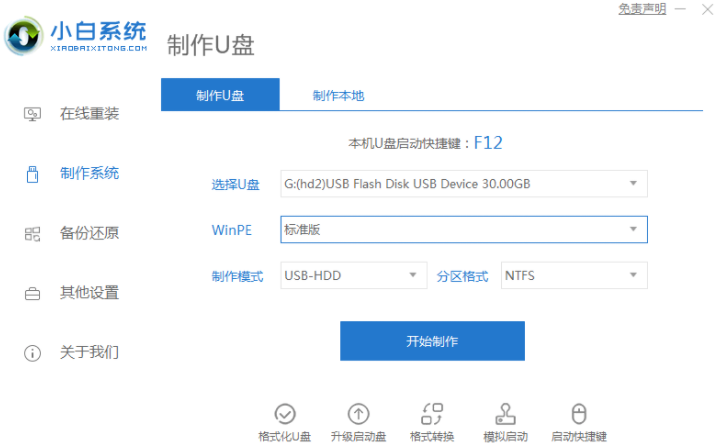
Task: Expand arrow of USB Flash Disk dropdown
Action: point(633,183)
